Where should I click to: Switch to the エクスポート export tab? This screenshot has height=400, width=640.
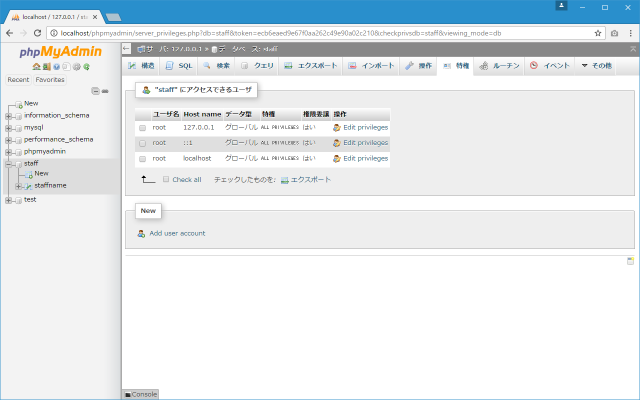311,66
